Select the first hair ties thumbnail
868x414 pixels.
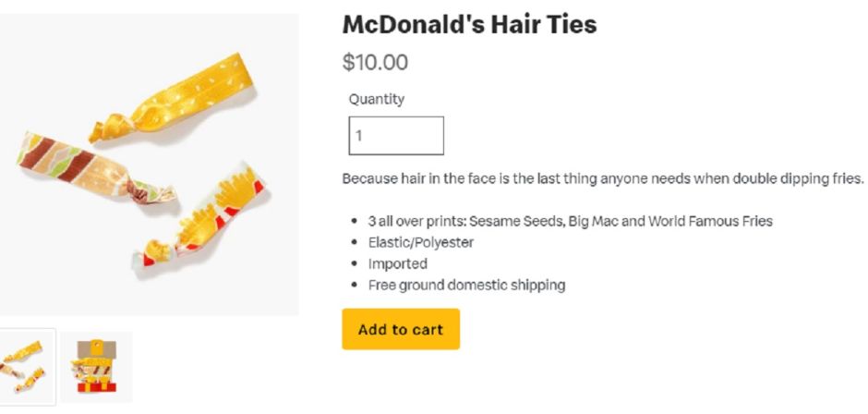23,366
